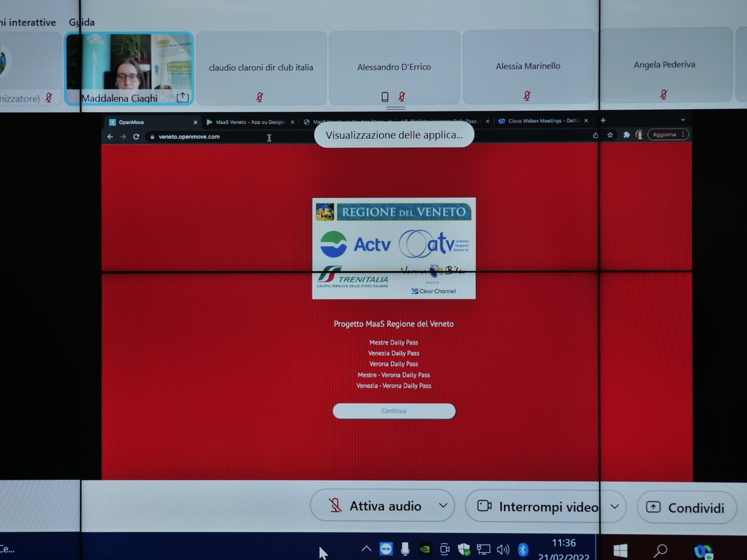Image resolution: width=747 pixels, height=560 pixels.
Task: Open the Windows Start menu
Action: click(x=621, y=551)
